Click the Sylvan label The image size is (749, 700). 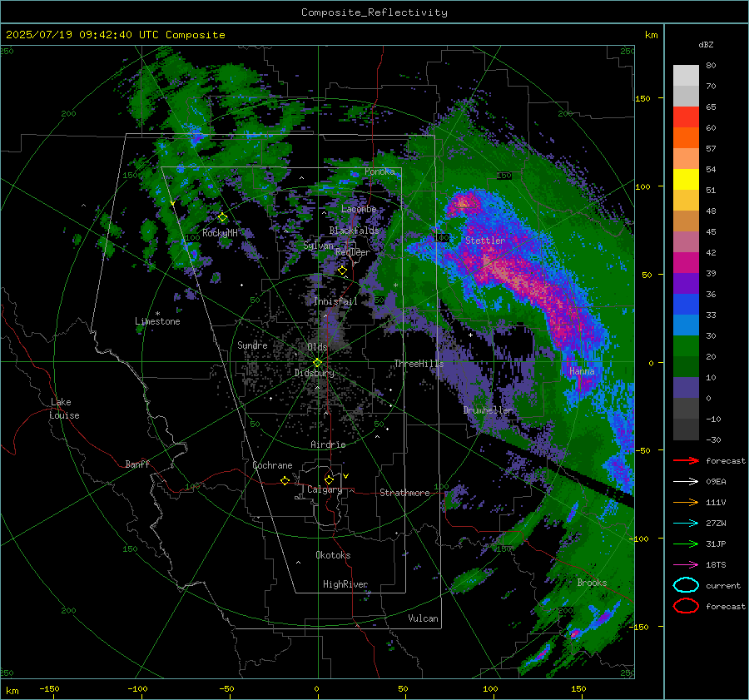tap(318, 246)
